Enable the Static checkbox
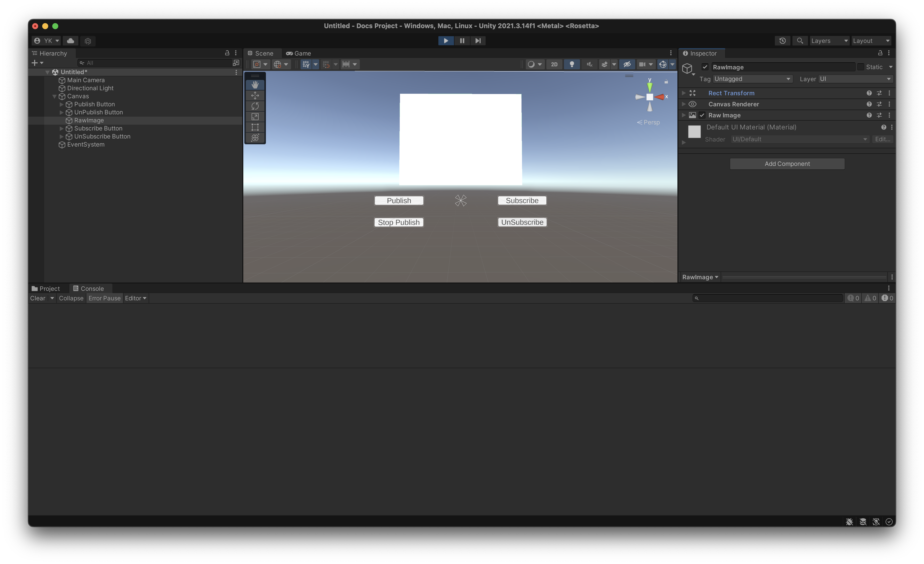Screen dimensions: 924x564 coord(861,67)
